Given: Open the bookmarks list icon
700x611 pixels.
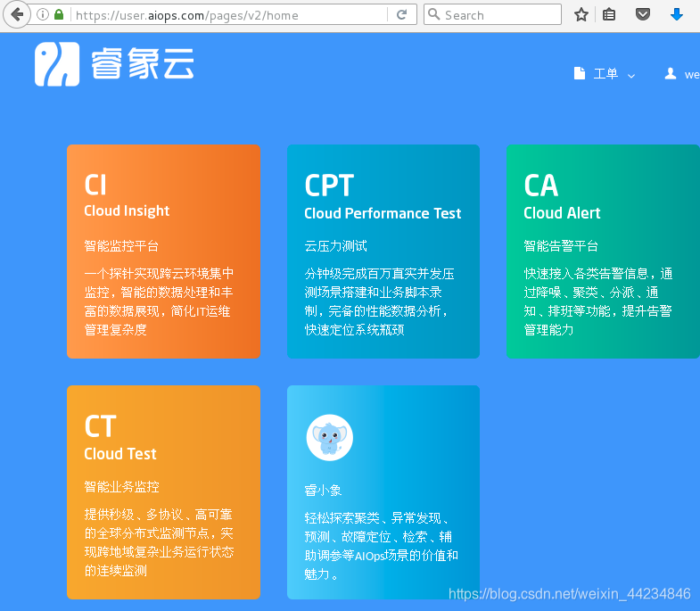Looking at the screenshot, I should point(609,15).
